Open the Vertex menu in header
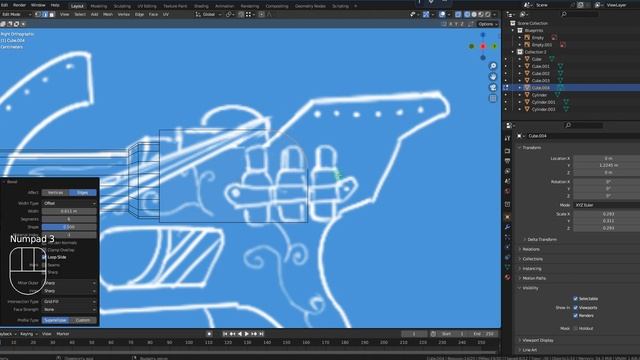 point(124,14)
